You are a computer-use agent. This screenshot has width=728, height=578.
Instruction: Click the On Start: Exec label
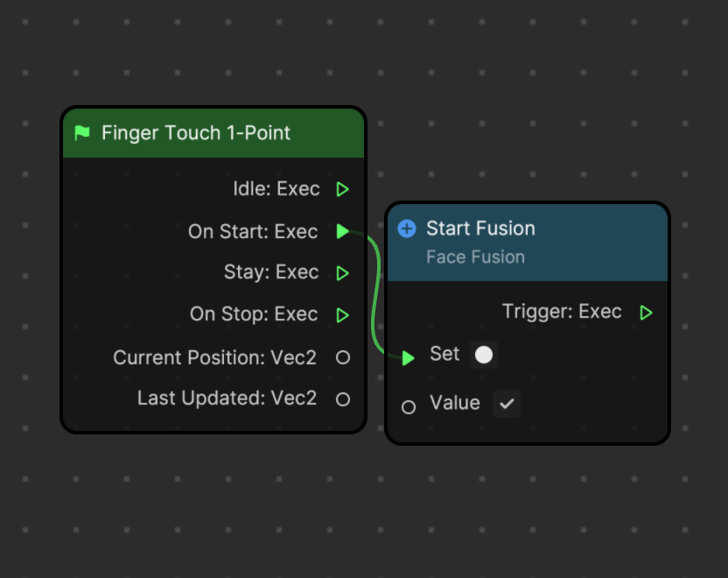point(253,231)
